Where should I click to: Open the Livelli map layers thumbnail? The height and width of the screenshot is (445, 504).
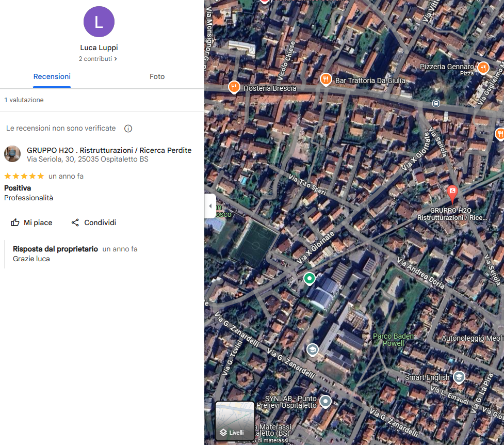[235, 421]
